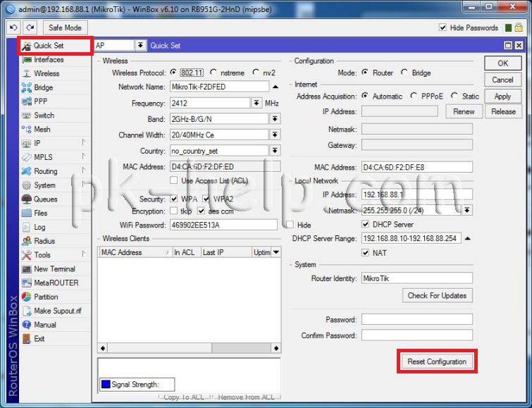Viewport: 532px width, 408px height.
Task: Collapse Network Name triangle arrow
Action: pyautogui.click(x=276, y=87)
